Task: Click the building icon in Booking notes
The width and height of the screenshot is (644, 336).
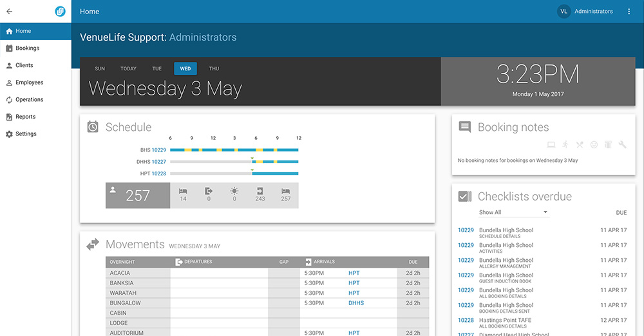Action: 609,144
